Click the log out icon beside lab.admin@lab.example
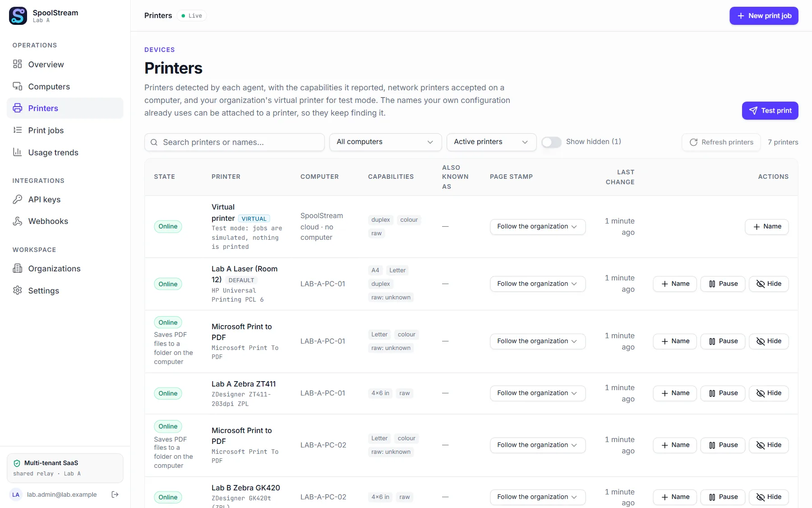812x508 pixels. (115, 494)
